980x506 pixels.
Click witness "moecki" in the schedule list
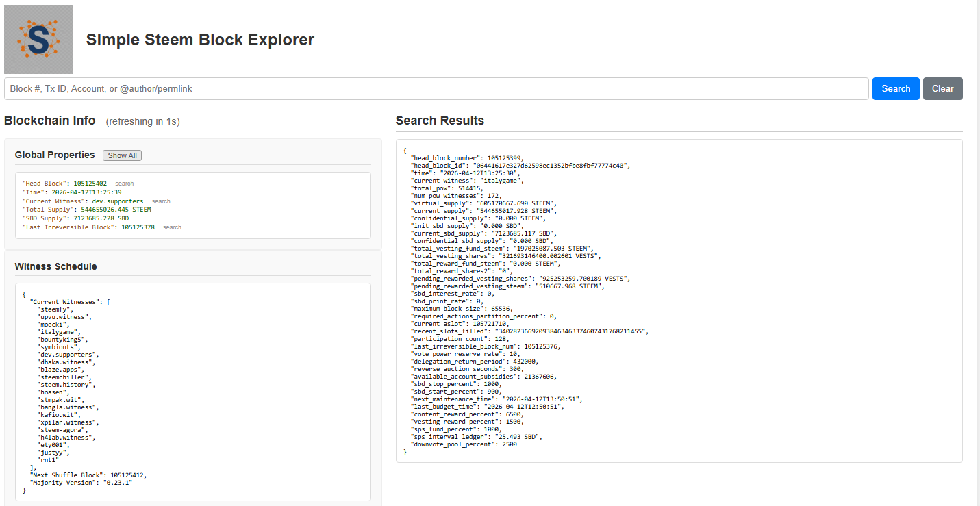click(53, 325)
